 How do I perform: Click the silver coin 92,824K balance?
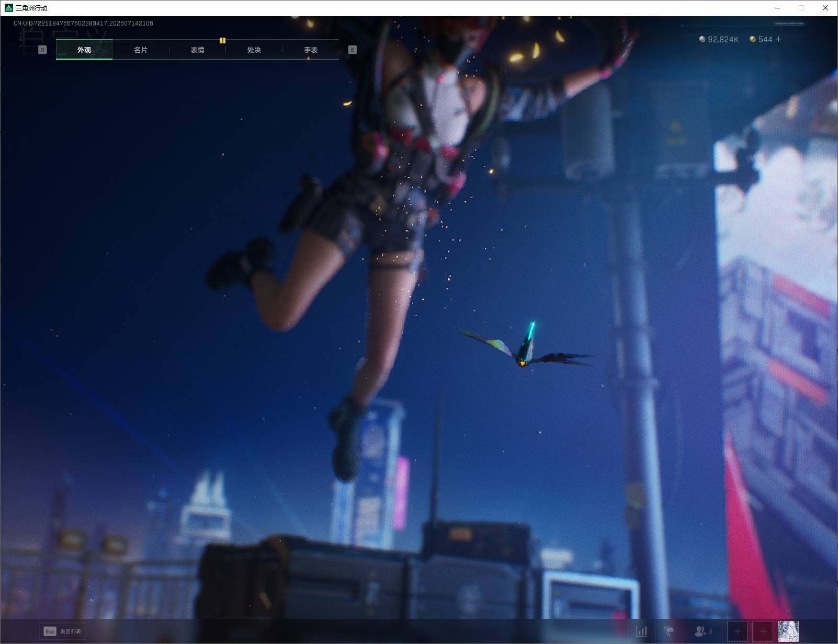[x=719, y=39]
